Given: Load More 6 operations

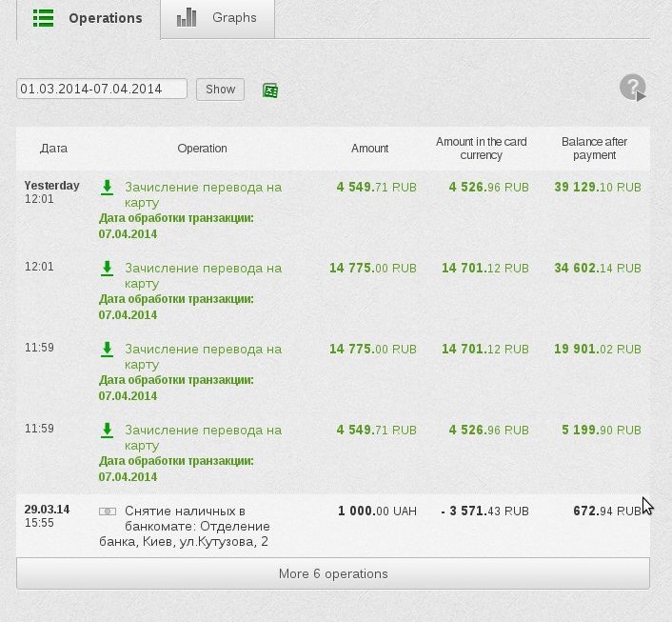Looking at the screenshot, I should click(x=333, y=573).
